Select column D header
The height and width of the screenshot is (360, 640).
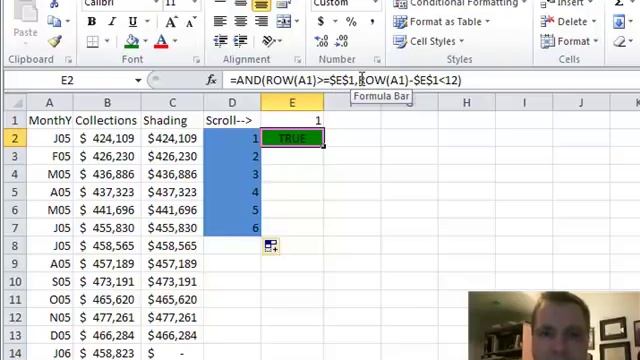click(x=232, y=102)
